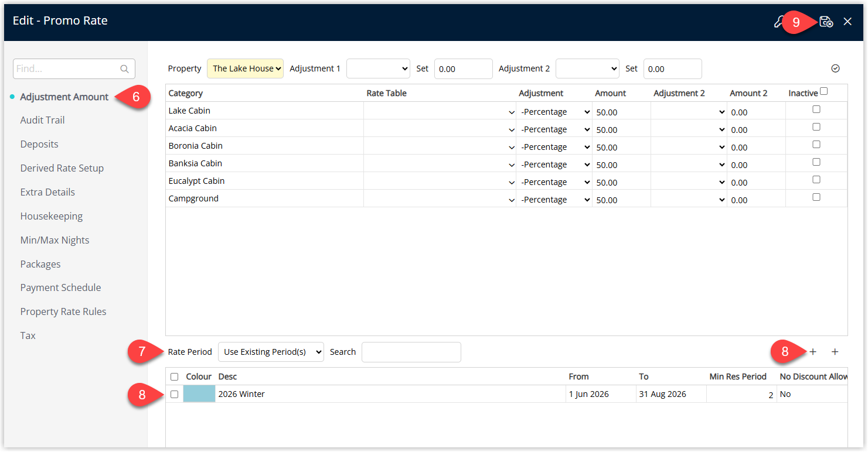Mark Banksia Cabin as inactive
Viewport: 868px width, 452px height.
point(816,162)
